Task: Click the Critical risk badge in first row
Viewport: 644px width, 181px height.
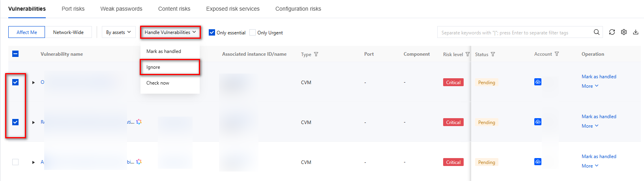Action: tap(453, 83)
